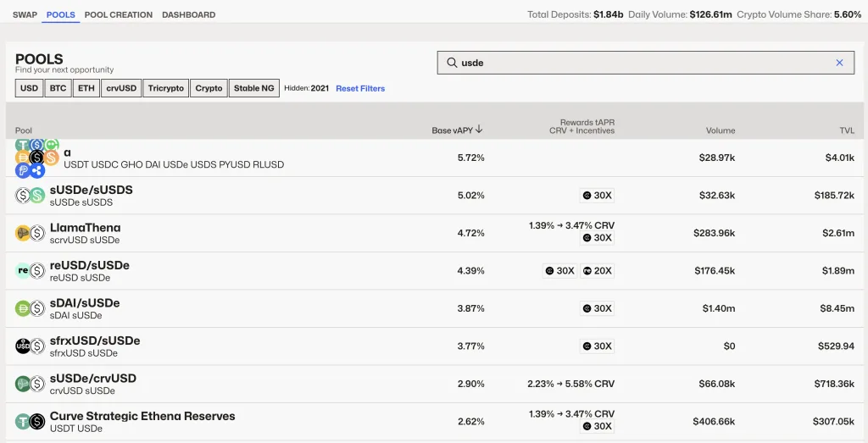
Task: Sort by the TVL column header
Action: click(847, 131)
